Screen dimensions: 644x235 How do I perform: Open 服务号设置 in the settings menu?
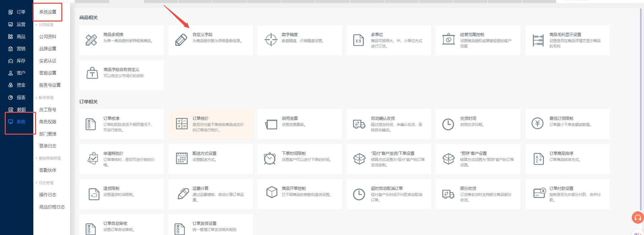point(50,85)
